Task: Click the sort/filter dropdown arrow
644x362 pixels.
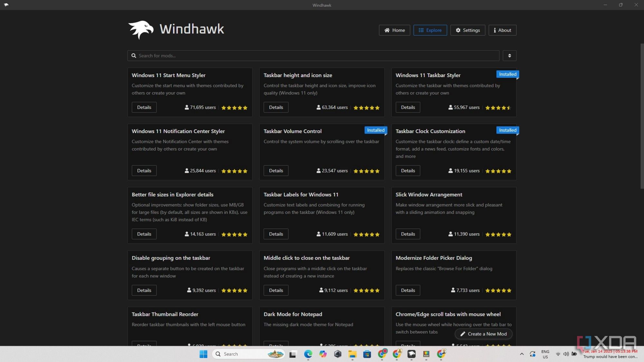Action: coord(509,55)
